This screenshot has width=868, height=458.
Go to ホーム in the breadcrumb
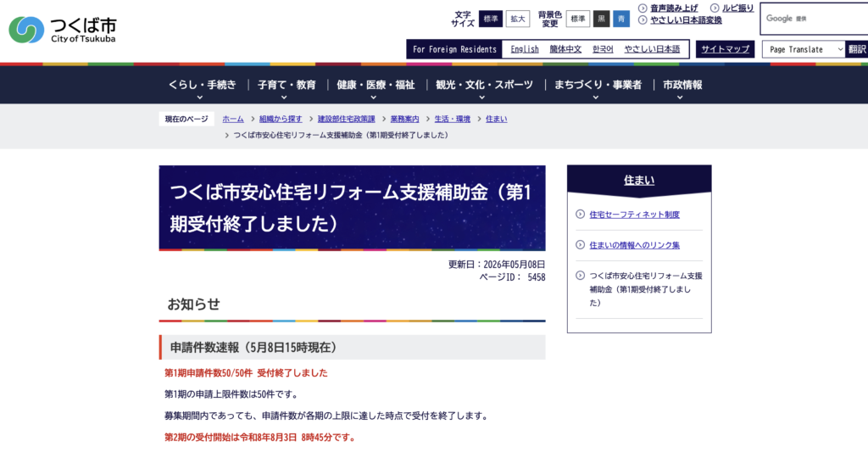click(x=233, y=119)
